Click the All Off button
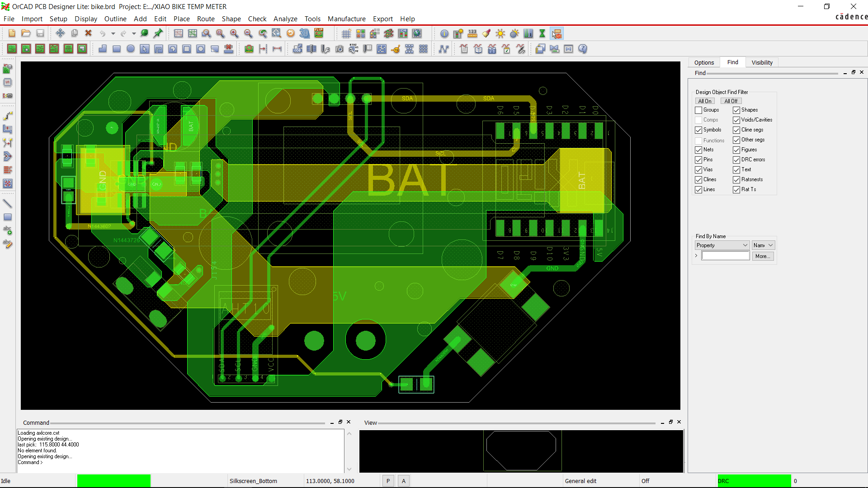 (731, 101)
